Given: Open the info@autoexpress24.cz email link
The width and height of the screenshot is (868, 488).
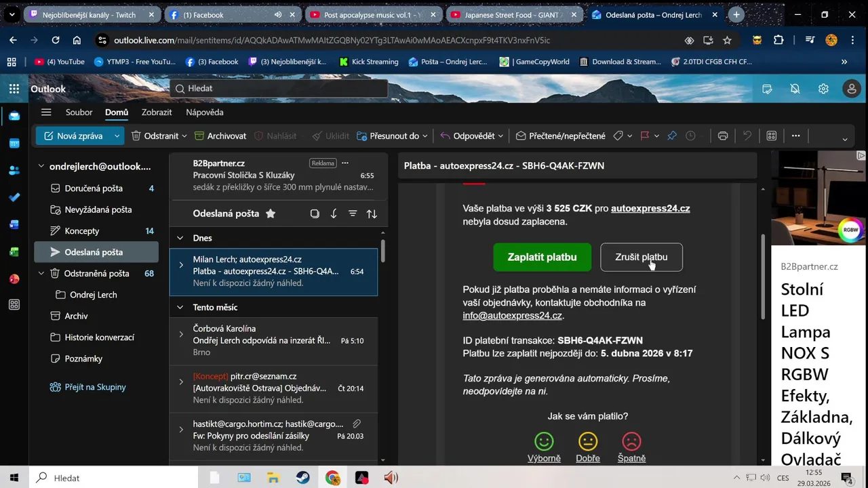Looking at the screenshot, I should click(513, 316).
